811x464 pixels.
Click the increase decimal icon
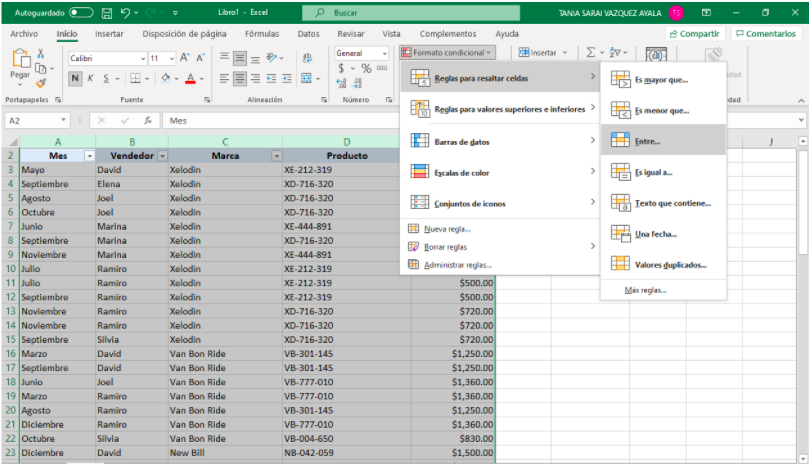click(x=341, y=83)
